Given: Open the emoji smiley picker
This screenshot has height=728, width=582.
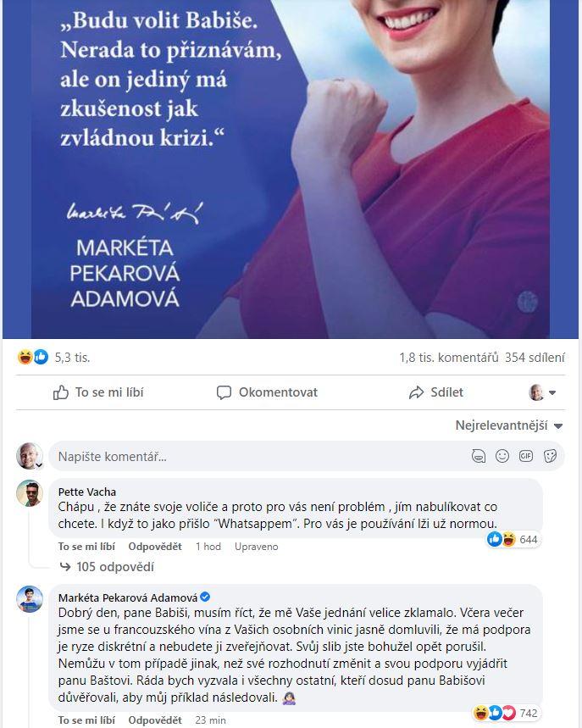Looking at the screenshot, I should click(x=502, y=456).
